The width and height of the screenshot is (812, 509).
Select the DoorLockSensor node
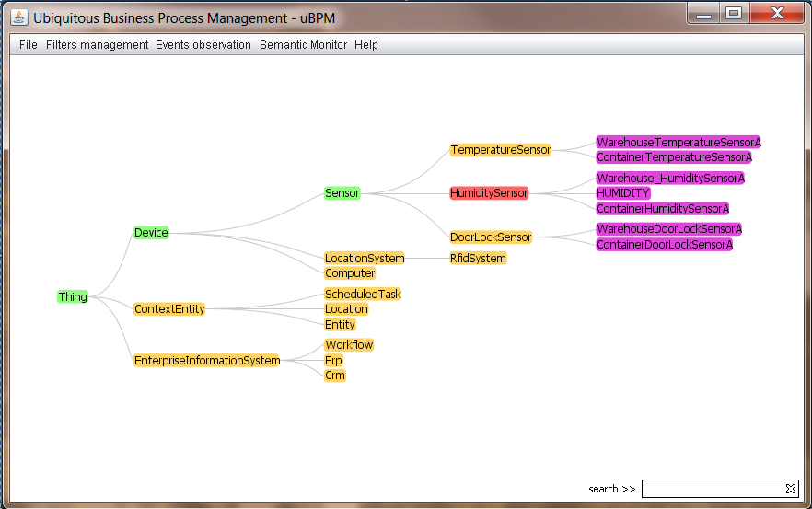[x=491, y=237]
